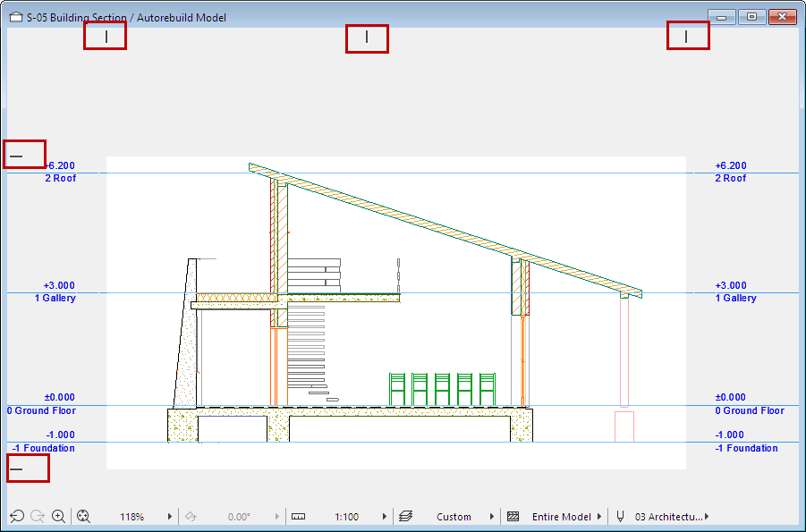Click the Next Zoom icon
This screenshot has height=532, width=806.
point(38,516)
